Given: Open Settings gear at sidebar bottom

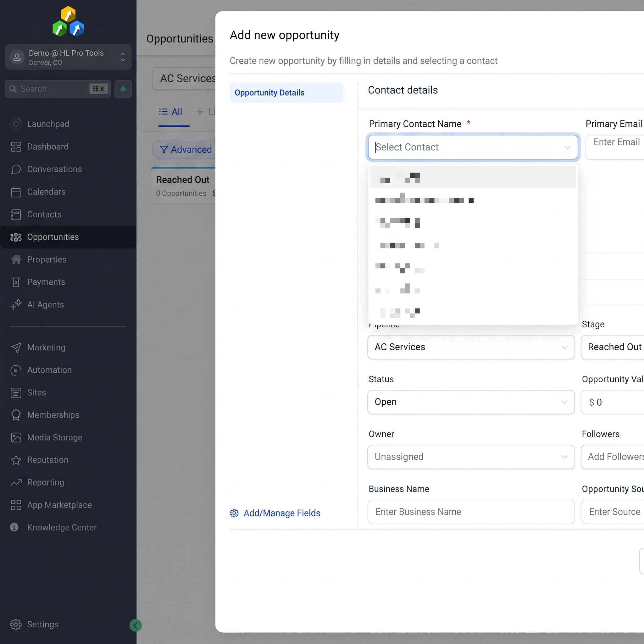Looking at the screenshot, I should pyautogui.click(x=16, y=624).
